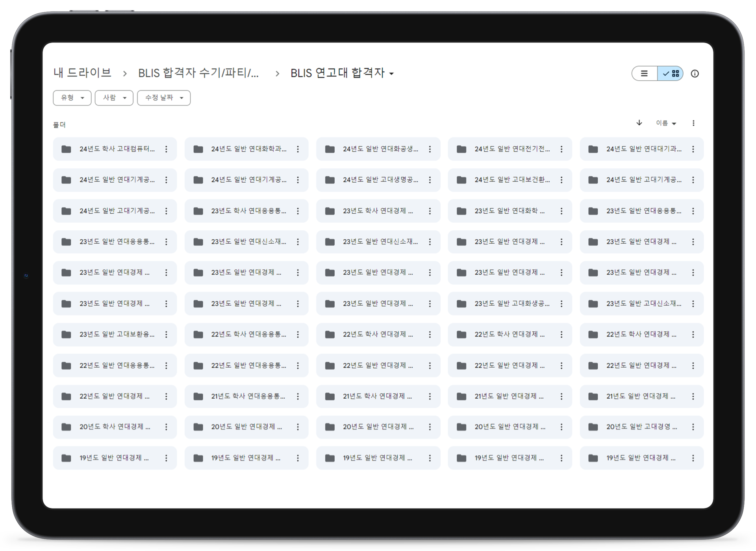The width and height of the screenshot is (756, 551).
Task: Open more actions for 23년도 학사 연대응용통 folder
Action: point(298,211)
